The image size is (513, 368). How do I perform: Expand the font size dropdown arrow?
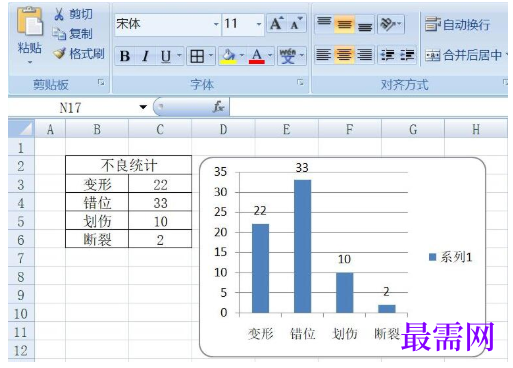(259, 24)
